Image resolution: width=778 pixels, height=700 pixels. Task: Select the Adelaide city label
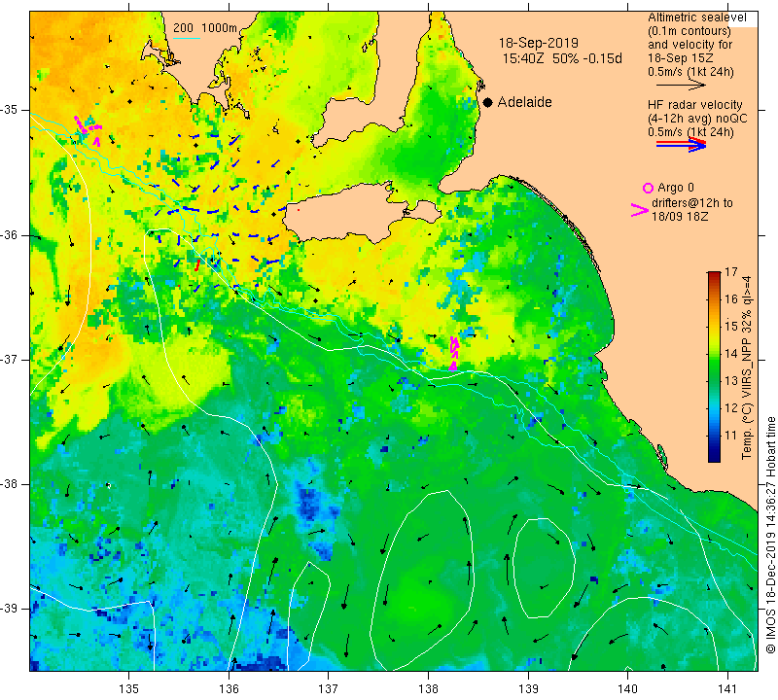click(x=524, y=102)
